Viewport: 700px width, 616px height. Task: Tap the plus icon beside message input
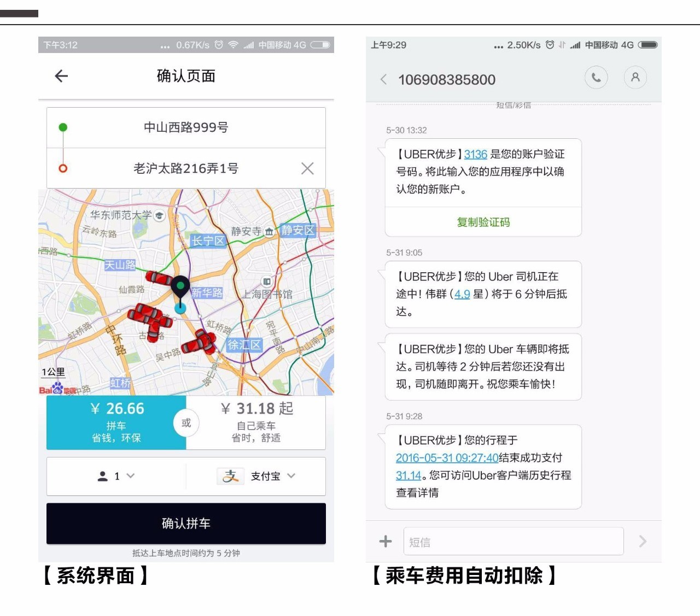(x=386, y=541)
